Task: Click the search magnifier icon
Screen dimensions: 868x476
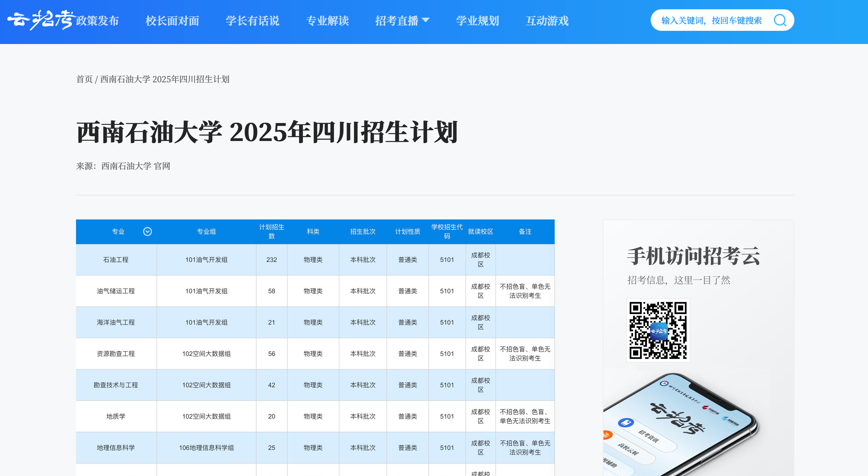Action: (x=780, y=21)
